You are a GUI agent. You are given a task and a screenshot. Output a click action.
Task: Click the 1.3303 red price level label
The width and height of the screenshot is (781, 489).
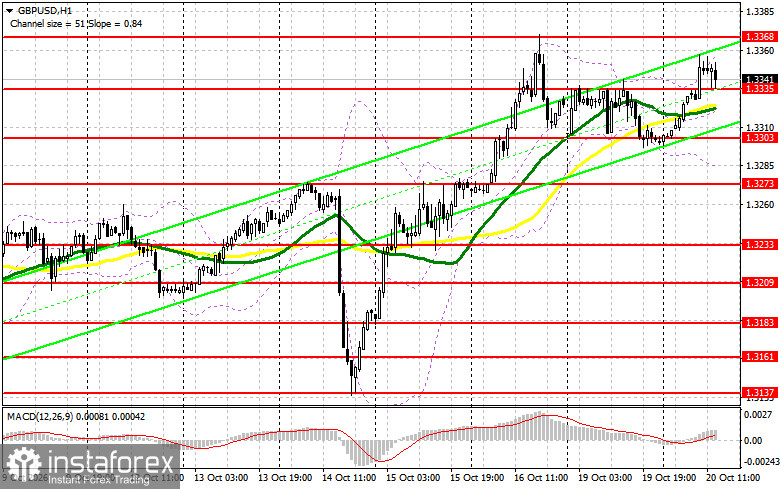pos(759,138)
